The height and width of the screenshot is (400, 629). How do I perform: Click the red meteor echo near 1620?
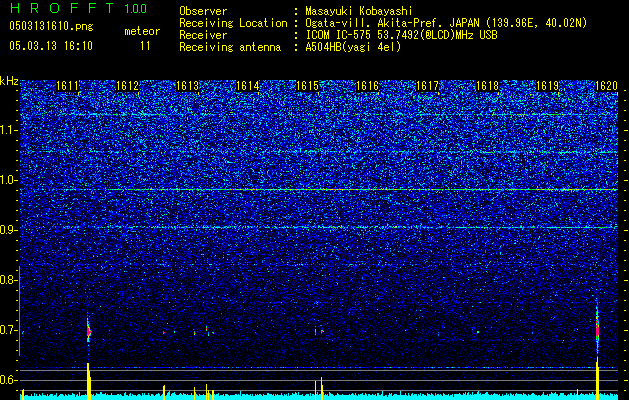(597, 328)
